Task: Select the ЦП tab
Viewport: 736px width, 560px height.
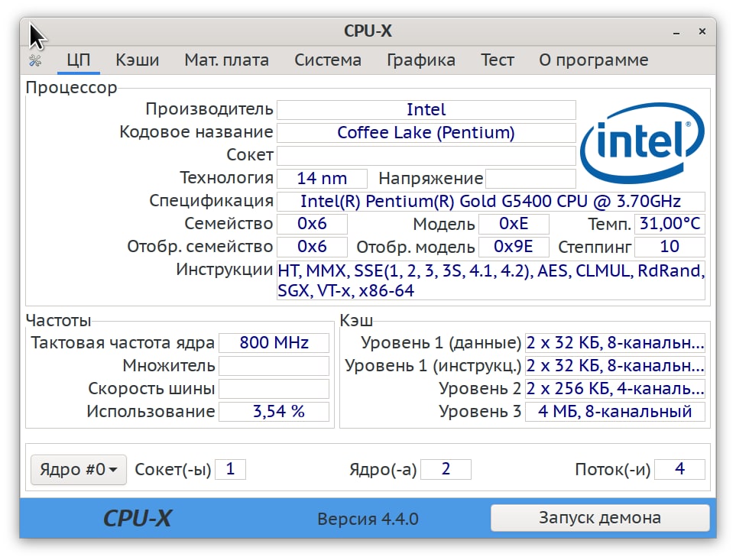Action: (x=79, y=60)
